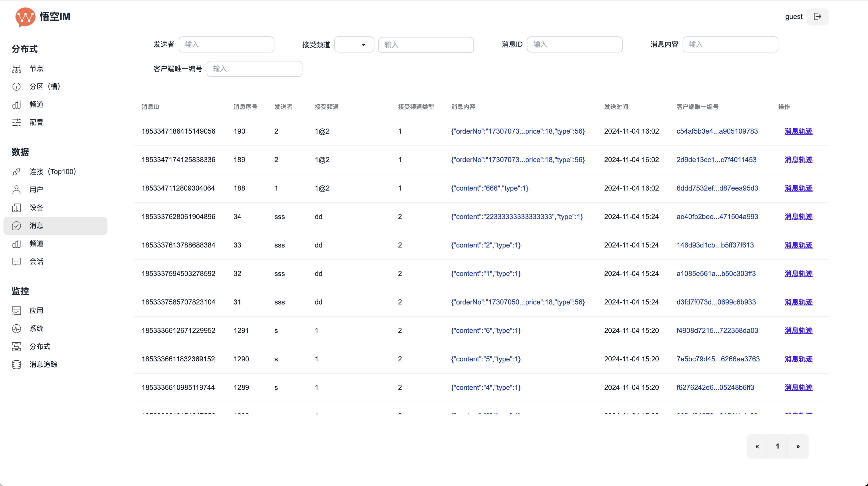Click the 发送时间 column header
Viewport: 868px width, 486px height.
click(x=616, y=107)
